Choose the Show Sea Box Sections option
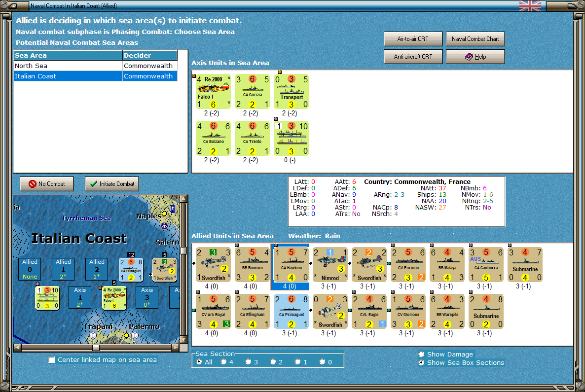This screenshot has height=392, width=585. pyautogui.click(x=422, y=362)
